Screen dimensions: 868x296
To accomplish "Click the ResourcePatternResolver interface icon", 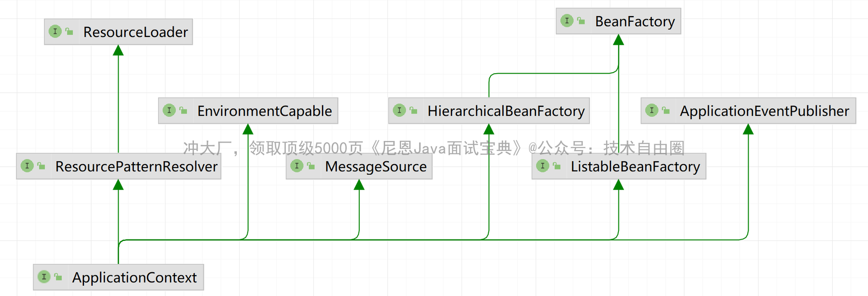I will (27, 166).
